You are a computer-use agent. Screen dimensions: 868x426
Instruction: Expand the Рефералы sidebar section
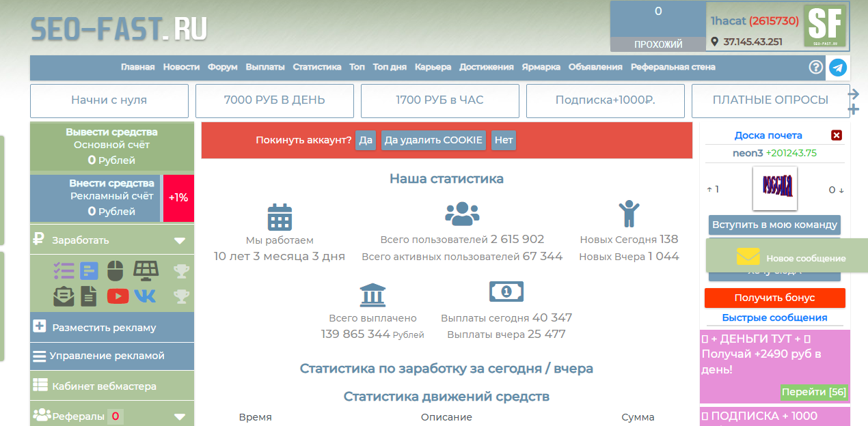[180, 416]
